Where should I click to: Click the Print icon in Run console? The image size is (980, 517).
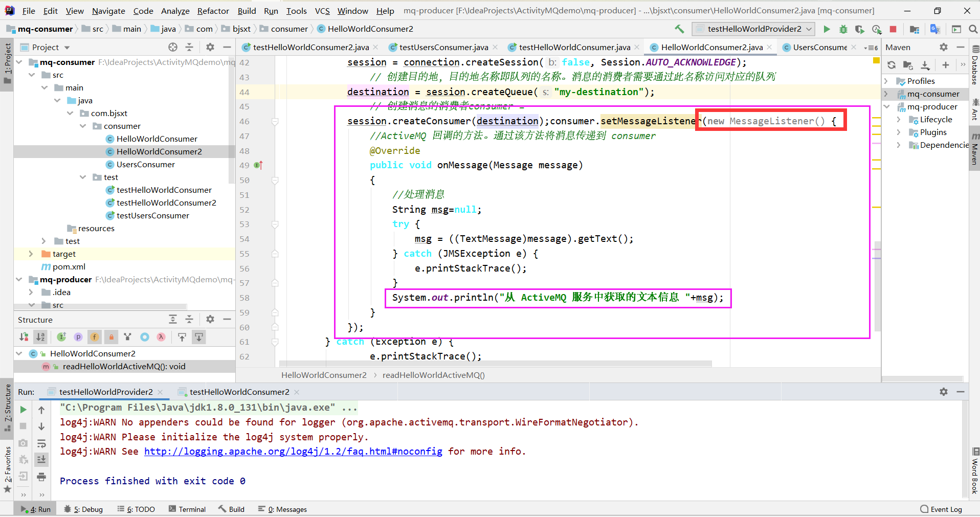point(41,477)
